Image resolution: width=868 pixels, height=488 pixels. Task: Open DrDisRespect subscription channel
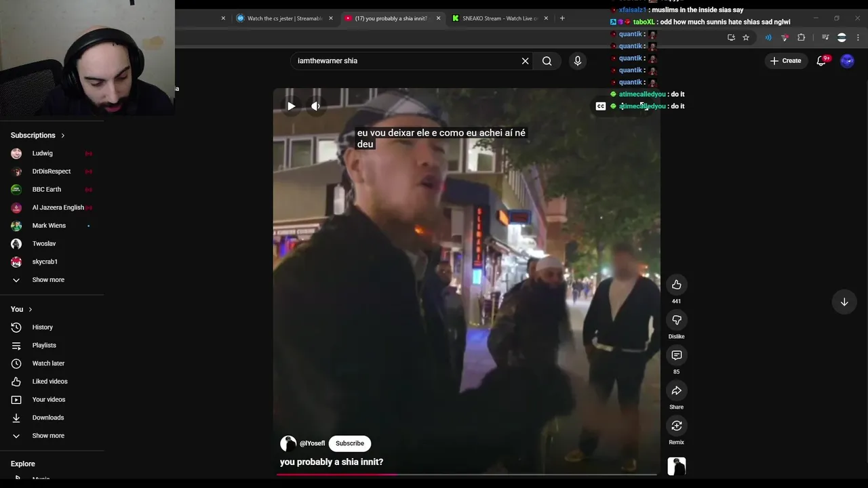coord(52,171)
